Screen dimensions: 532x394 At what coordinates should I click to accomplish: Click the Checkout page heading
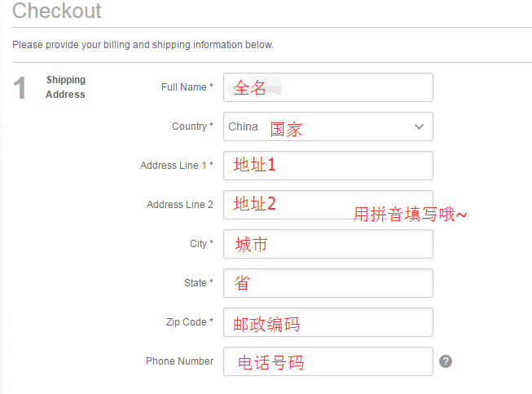(x=57, y=11)
